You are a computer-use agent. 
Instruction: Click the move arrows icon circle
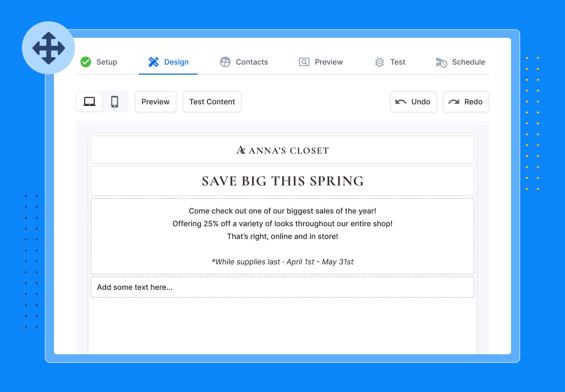pos(48,48)
